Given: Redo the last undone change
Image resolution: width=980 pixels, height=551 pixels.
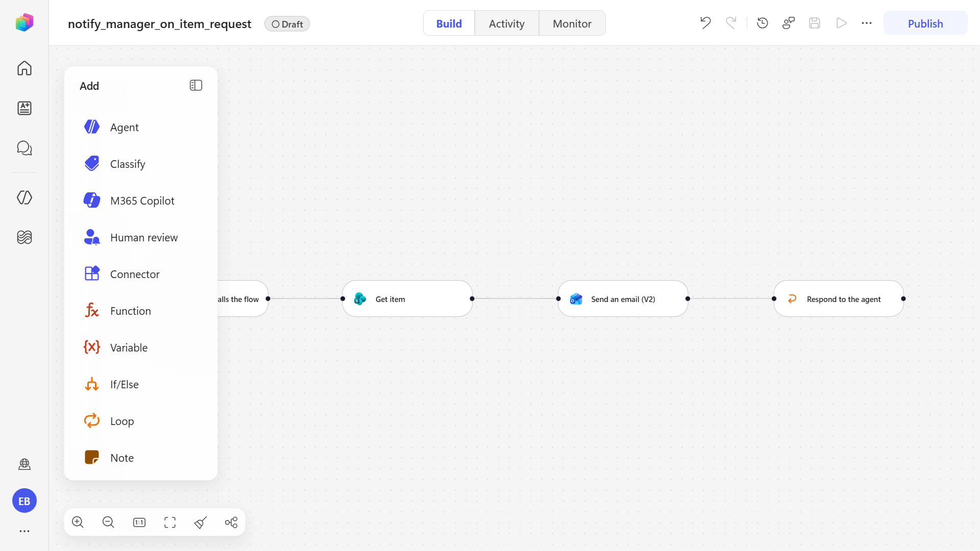Looking at the screenshot, I should (x=731, y=23).
